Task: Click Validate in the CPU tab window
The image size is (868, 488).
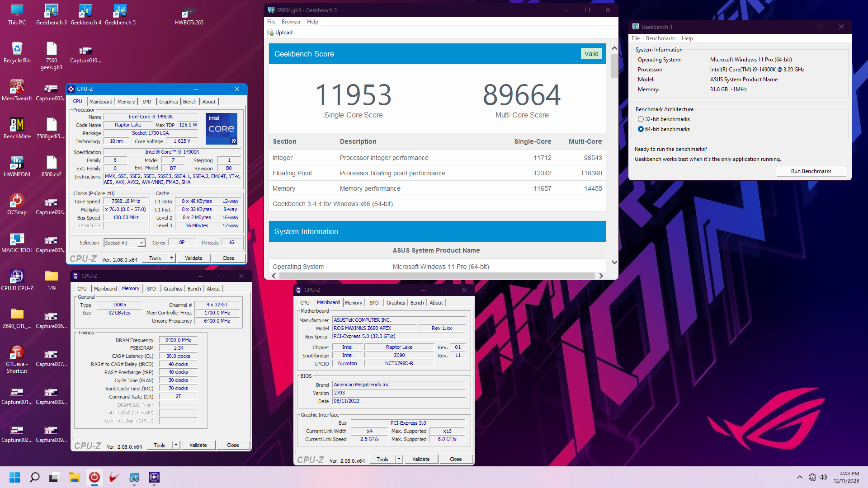Action: pos(193,258)
